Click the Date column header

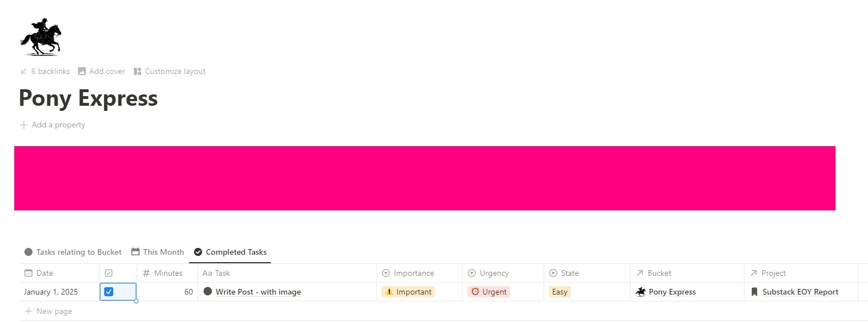59,273
